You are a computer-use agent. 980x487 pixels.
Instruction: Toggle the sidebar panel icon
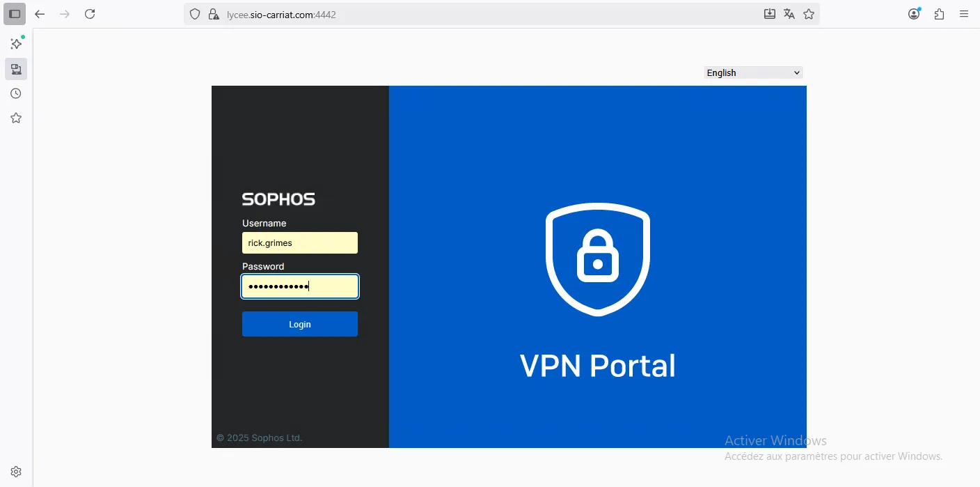pyautogui.click(x=15, y=14)
